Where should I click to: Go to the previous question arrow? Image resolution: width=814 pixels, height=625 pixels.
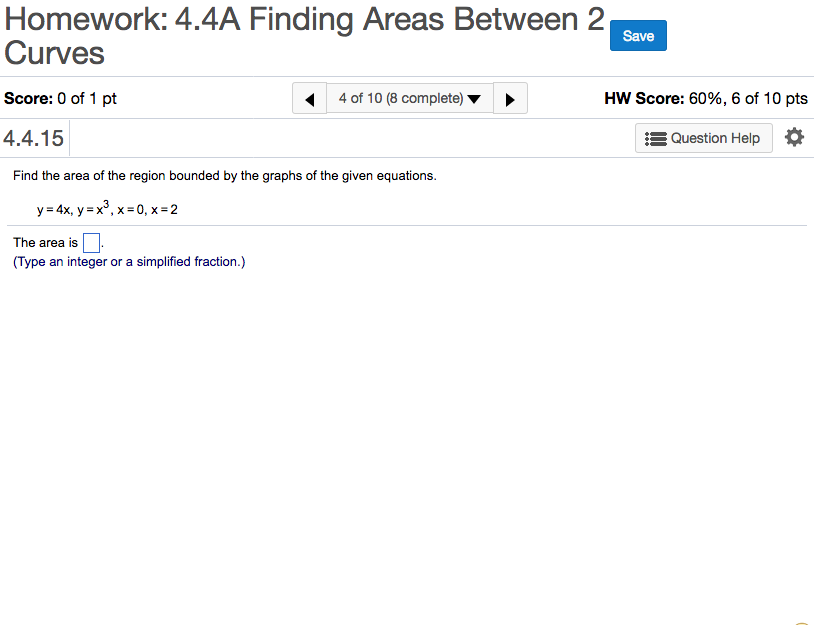(x=309, y=99)
